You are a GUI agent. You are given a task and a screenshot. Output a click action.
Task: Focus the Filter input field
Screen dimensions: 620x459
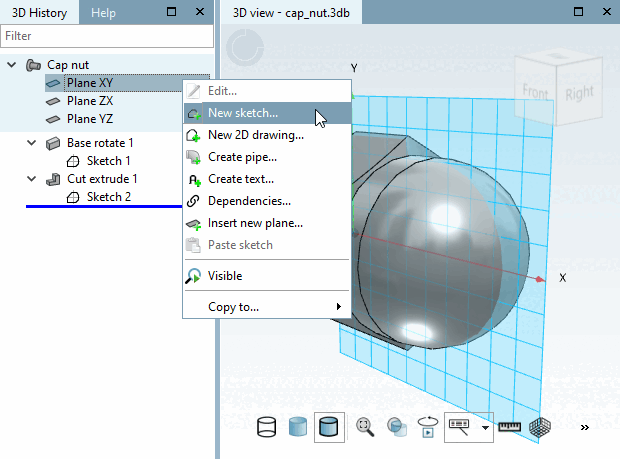(107, 36)
